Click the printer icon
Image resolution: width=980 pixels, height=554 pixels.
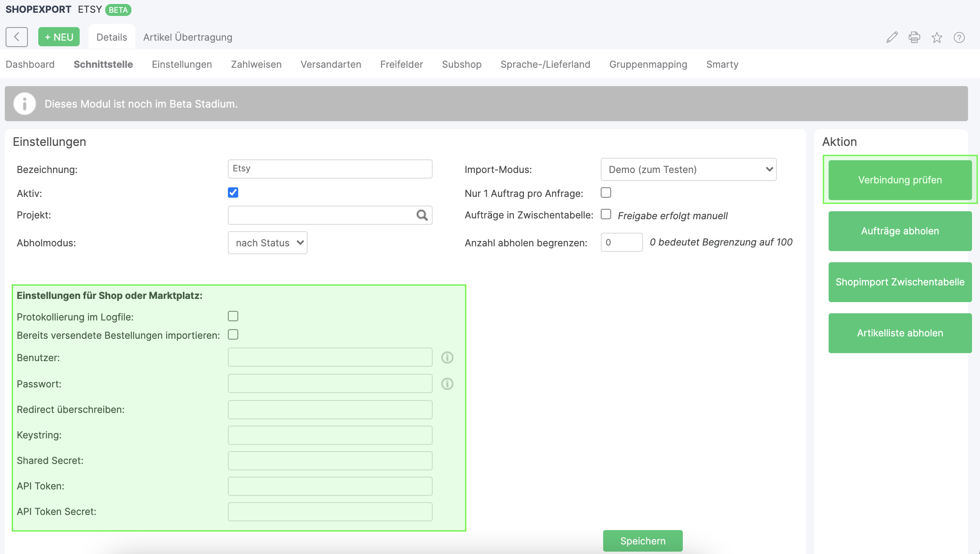(x=914, y=37)
